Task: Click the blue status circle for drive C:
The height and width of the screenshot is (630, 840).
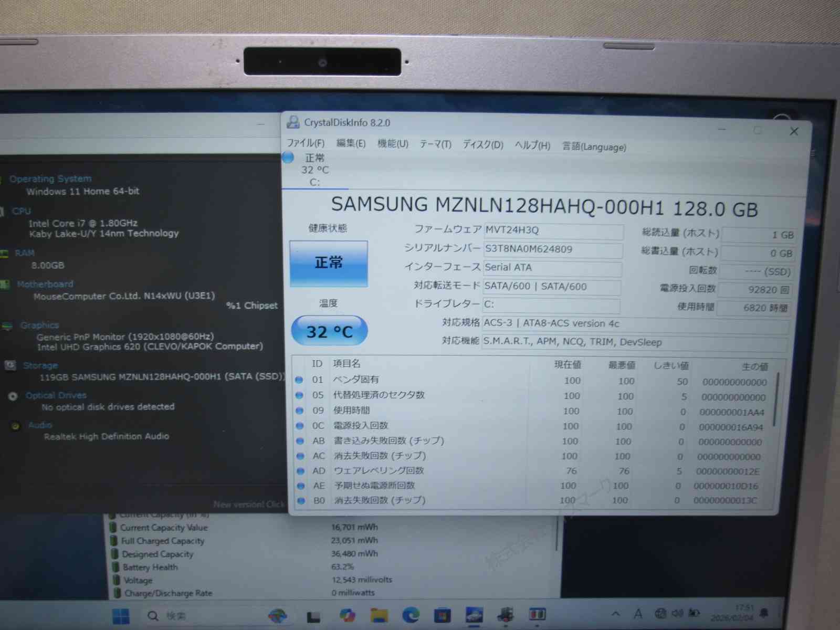Action: pyautogui.click(x=288, y=157)
